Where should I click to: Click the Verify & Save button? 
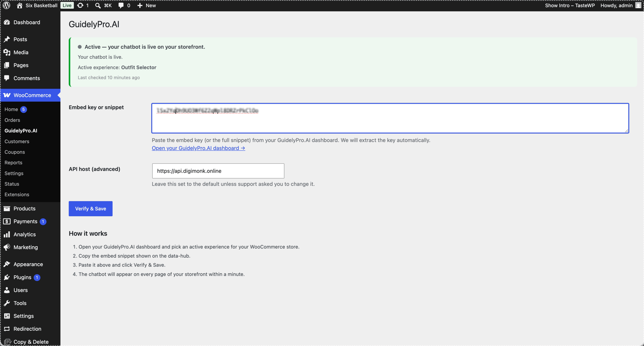click(x=91, y=209)
